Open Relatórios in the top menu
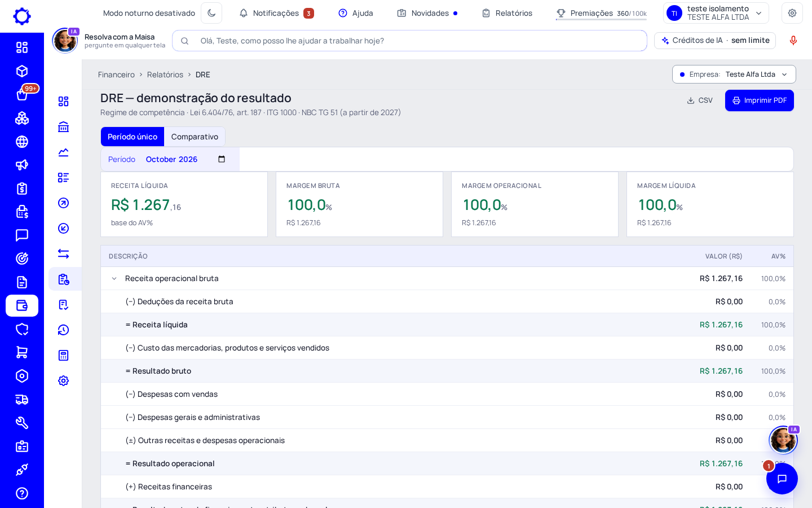812x508 pixels. [x=507, y=13]
